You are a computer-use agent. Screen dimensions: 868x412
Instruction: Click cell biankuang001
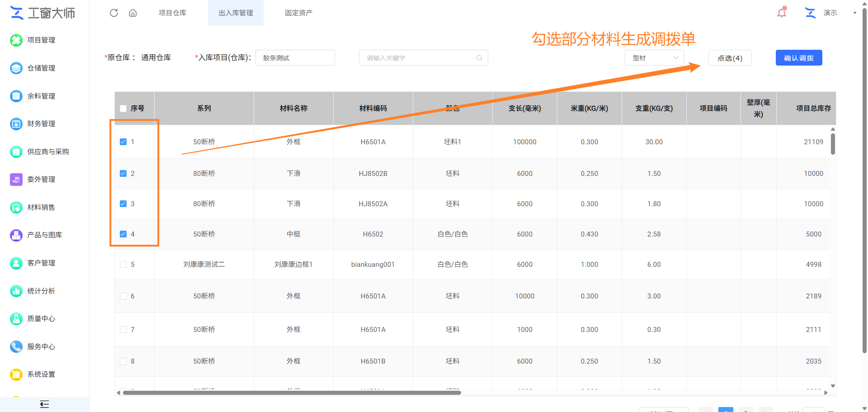[x=373, y=265]
